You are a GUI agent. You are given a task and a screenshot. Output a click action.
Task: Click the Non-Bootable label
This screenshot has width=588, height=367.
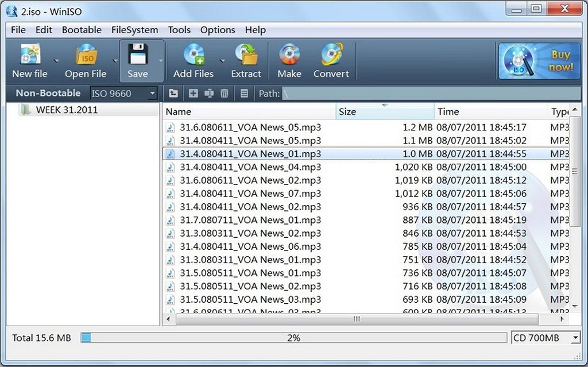coord(48,93)
